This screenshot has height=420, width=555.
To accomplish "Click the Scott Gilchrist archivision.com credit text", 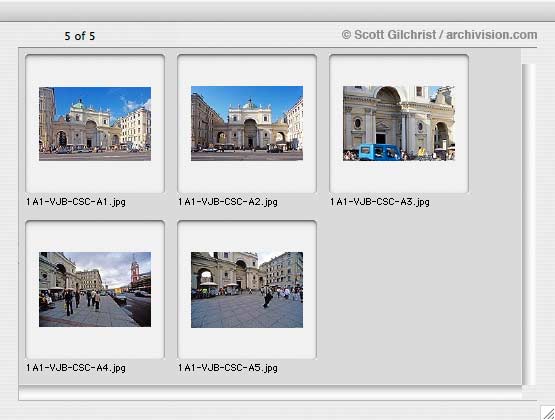I will click(x=439, y=35).
